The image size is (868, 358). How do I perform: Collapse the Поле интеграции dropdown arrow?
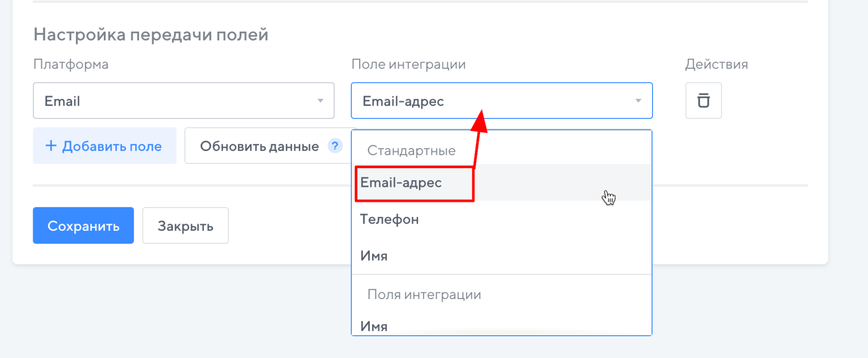(x=638, y=101)
